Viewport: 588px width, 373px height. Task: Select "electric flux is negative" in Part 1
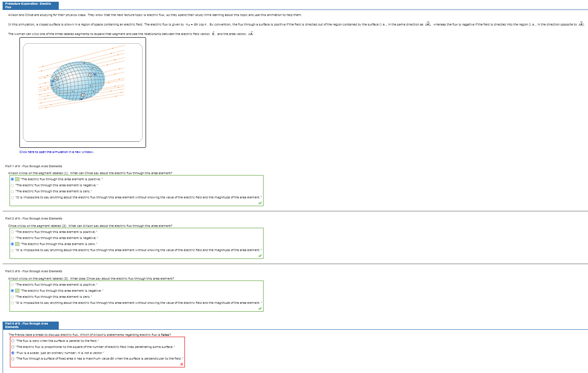coord(11,185)
